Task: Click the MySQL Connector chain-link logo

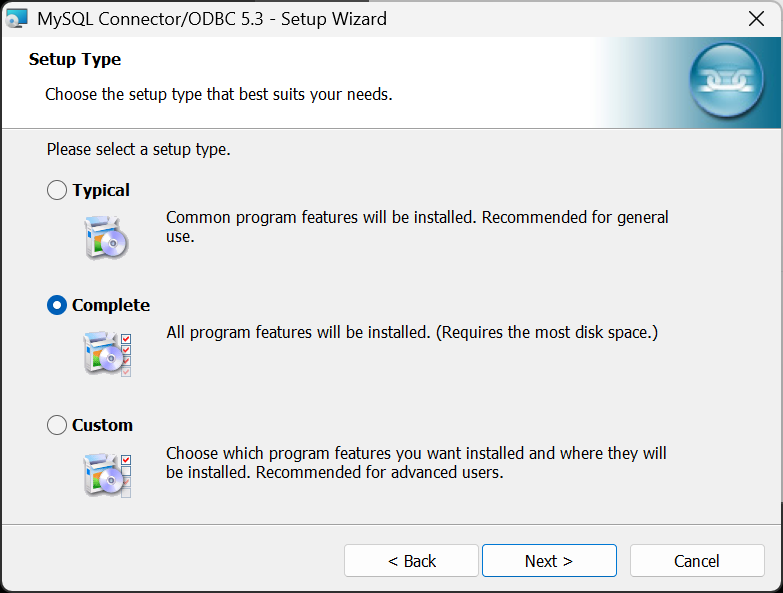Action: point(726,83)
